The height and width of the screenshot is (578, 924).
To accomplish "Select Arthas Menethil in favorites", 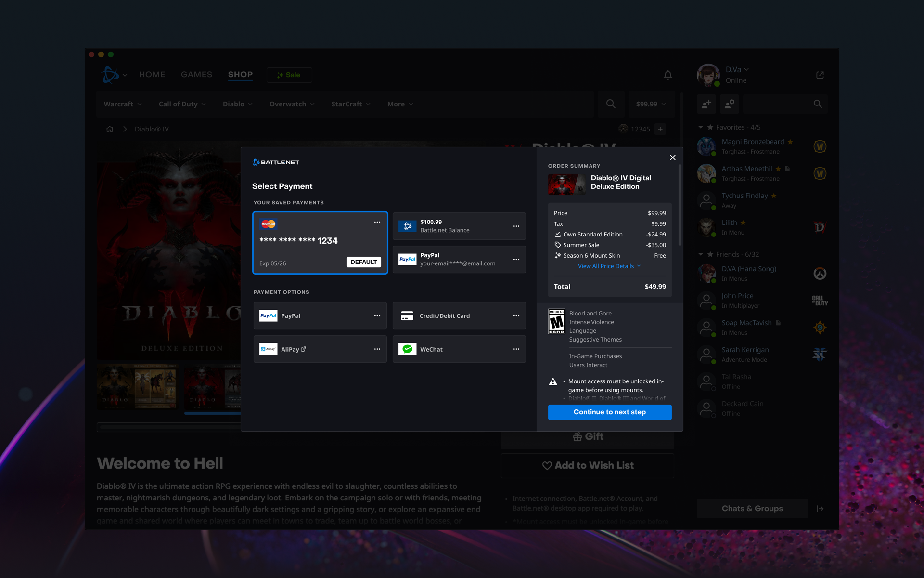I will [x=762, y=173].
